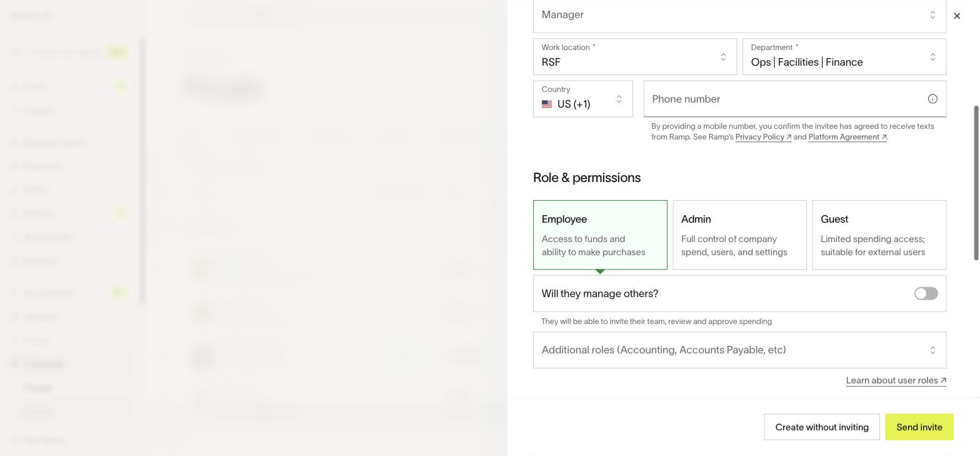The height and width of the screenshot is (456, 980).
Task: Click the phone number info icon
Action: click(x=932, y=99)
